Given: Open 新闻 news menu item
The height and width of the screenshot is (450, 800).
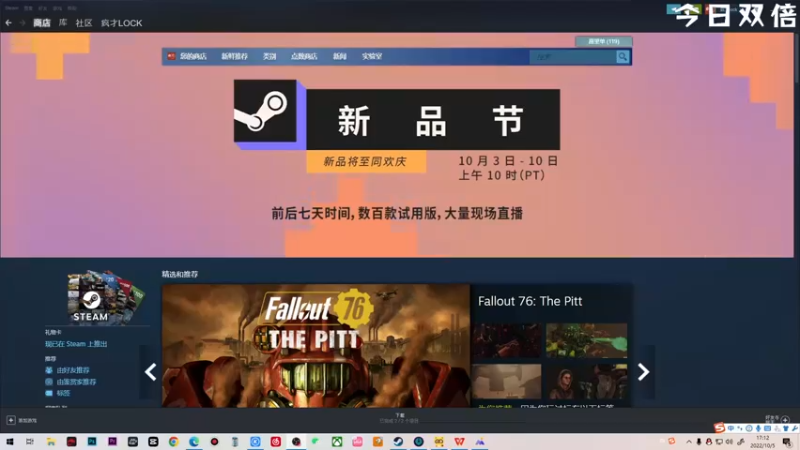Looking at the screenshot, I should tap(340, 56).
